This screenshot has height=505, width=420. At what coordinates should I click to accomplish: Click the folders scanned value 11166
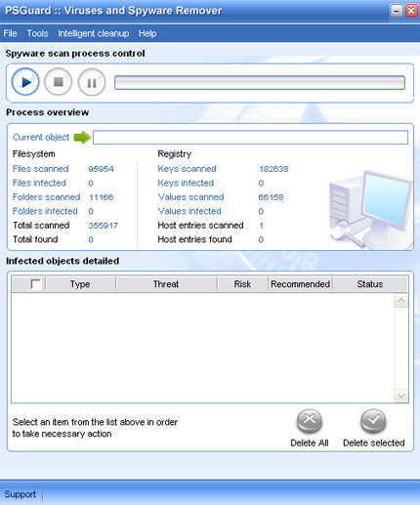(x=101, y=197)
